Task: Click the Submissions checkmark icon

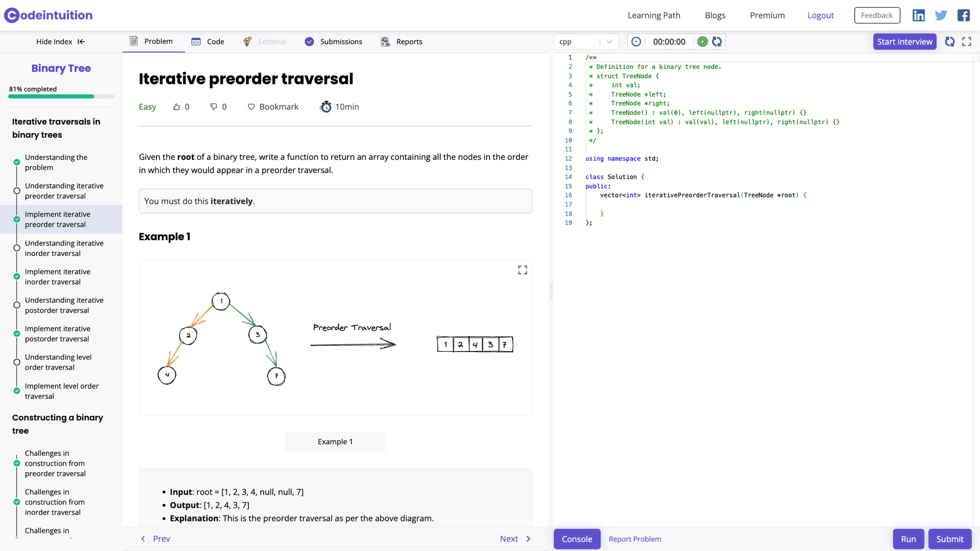Action: pos(309,41)
